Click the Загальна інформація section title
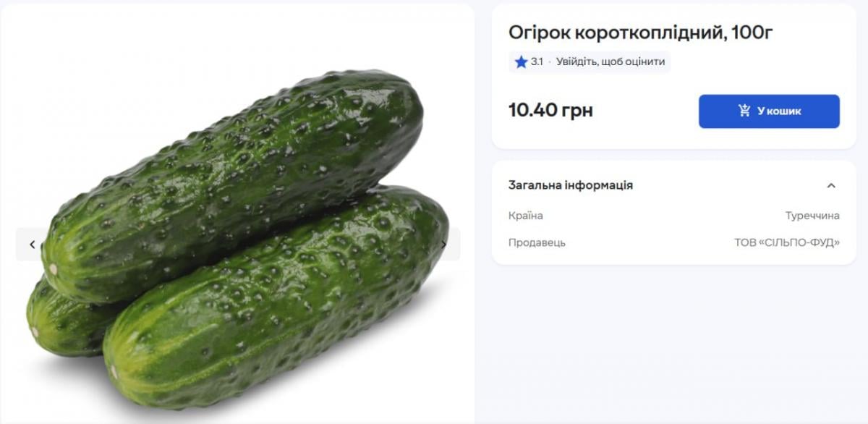 (x=569, y=185)
